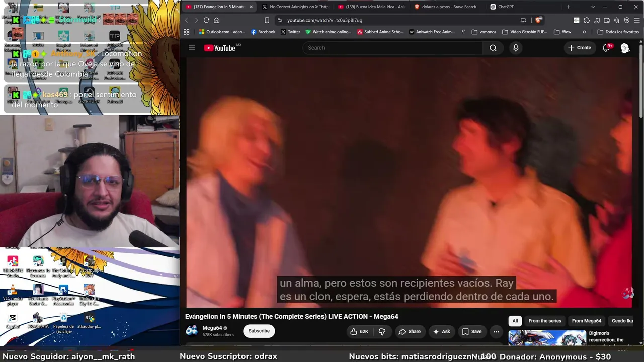The height and width of the screenshot is (362, 644).
Task: Open the browser extensions puzzle icon
Action: (587, 20)
